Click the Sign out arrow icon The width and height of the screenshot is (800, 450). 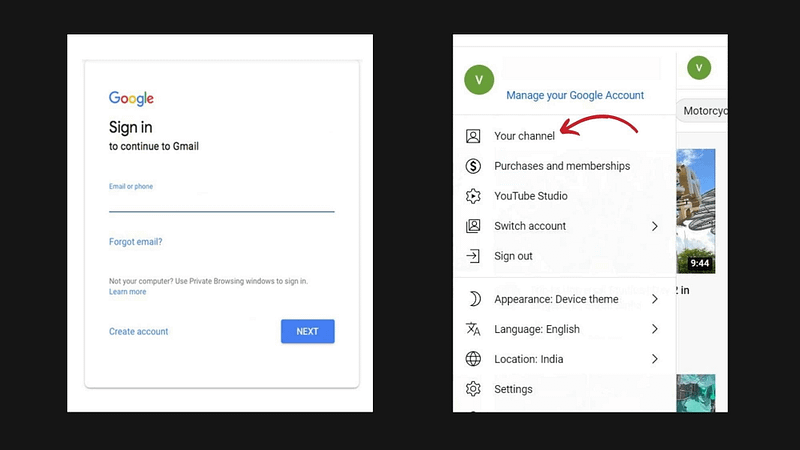click(473, 256)
